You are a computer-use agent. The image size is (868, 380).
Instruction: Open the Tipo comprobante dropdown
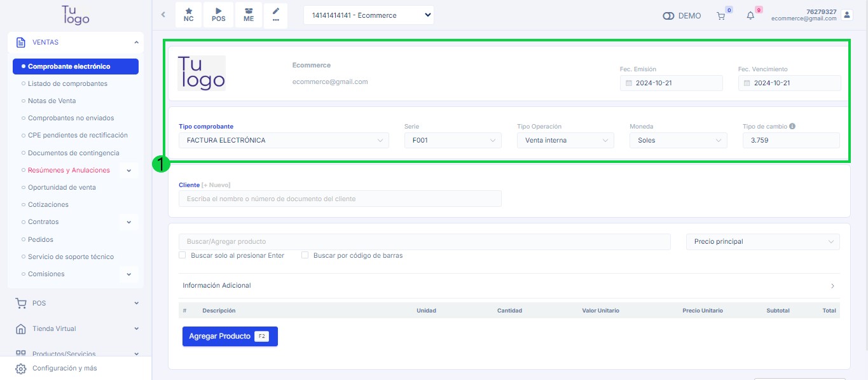coord(284,141)
